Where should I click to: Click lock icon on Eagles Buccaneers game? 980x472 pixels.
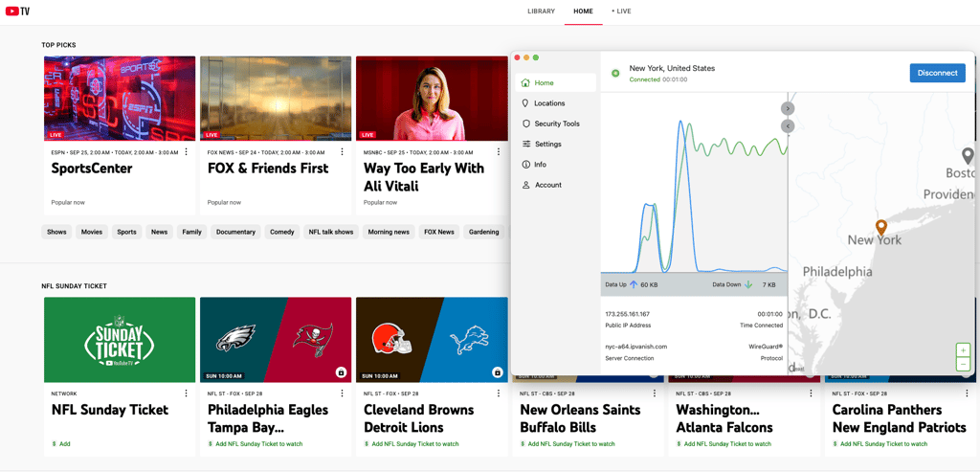pyautogui.click(x=342, y=372)
